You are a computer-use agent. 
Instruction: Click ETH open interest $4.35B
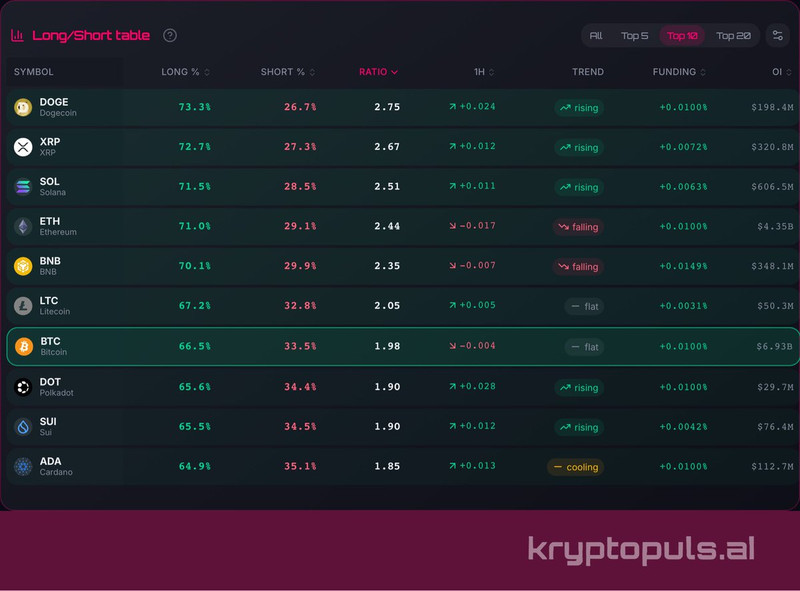coord(775,226)
